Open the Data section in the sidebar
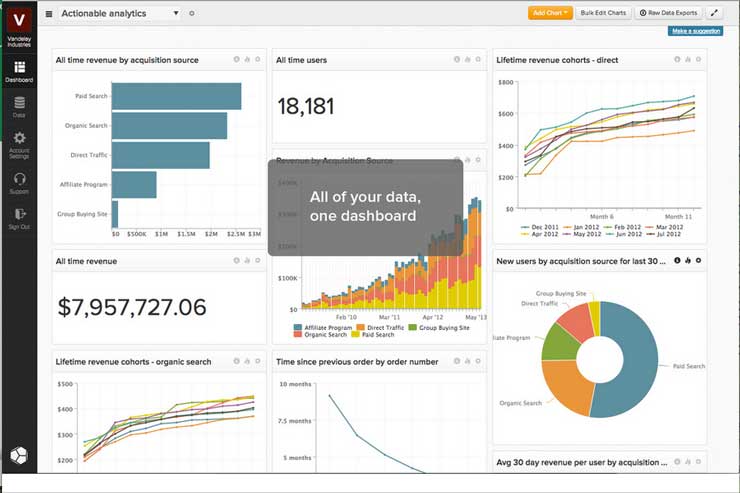This screenshot has height=493, width=740. [19, 107]
